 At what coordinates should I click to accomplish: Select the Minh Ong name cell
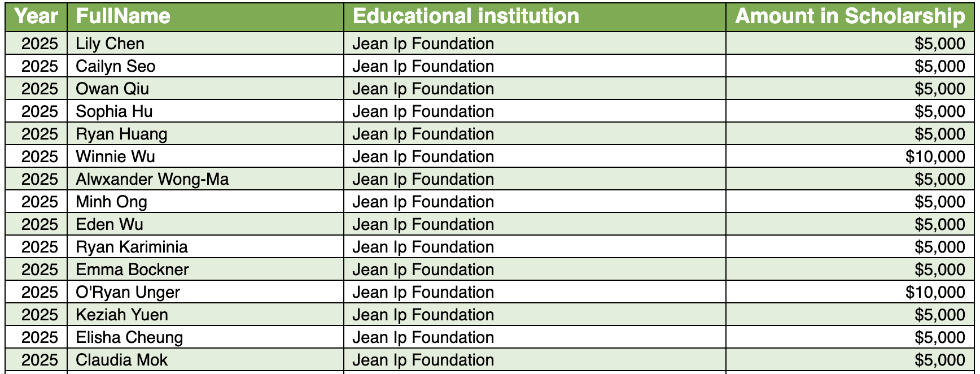(x=111, y=202)
